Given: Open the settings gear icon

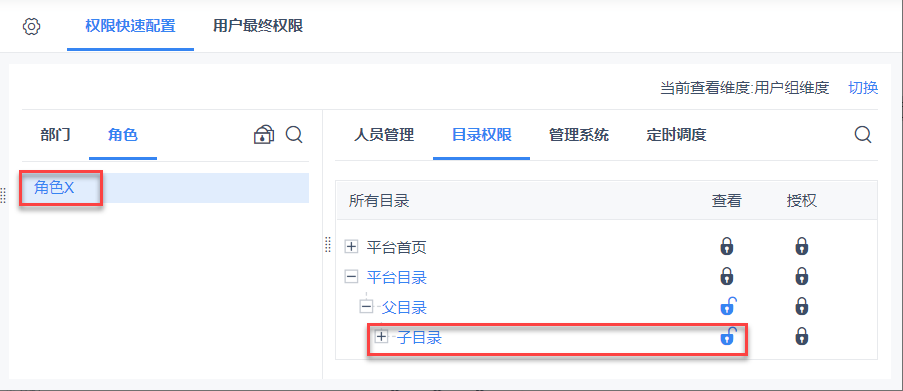Looking at the screenshot, I should [x=31, y=26].
